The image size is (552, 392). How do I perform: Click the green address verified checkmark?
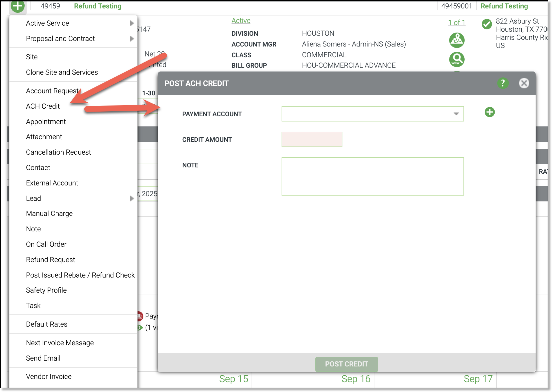point(487,24)
